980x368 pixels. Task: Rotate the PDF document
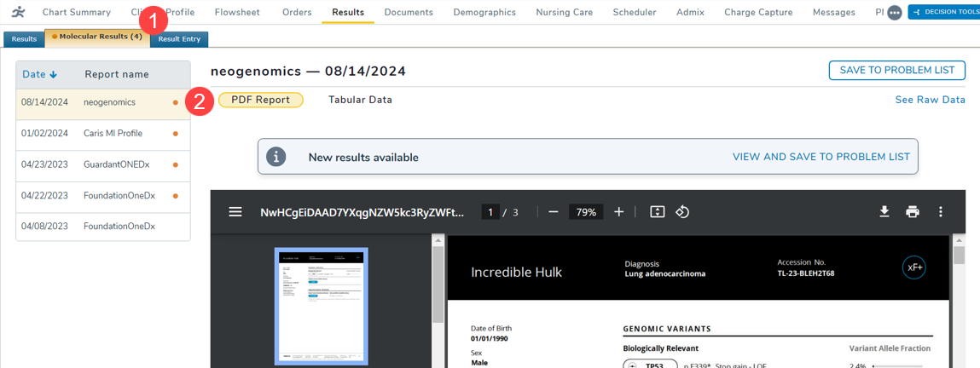click(x=682, y=212)
